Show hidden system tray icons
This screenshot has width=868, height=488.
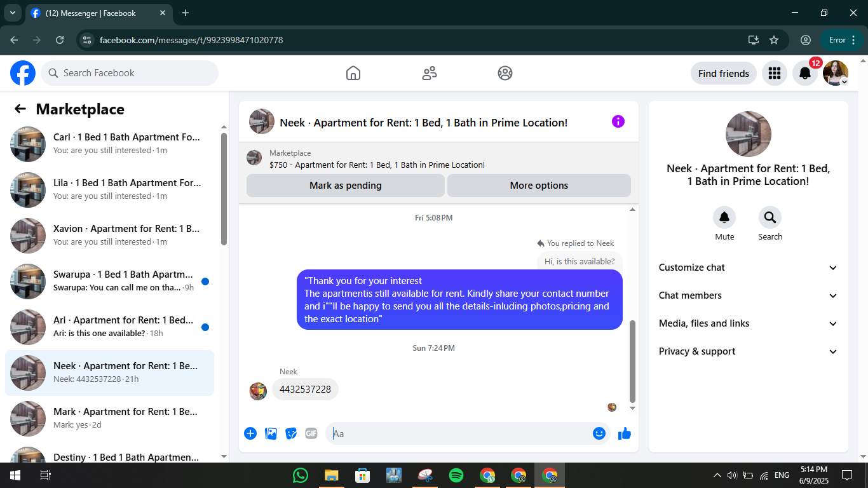pyautogui.click(x=717, y=475)
